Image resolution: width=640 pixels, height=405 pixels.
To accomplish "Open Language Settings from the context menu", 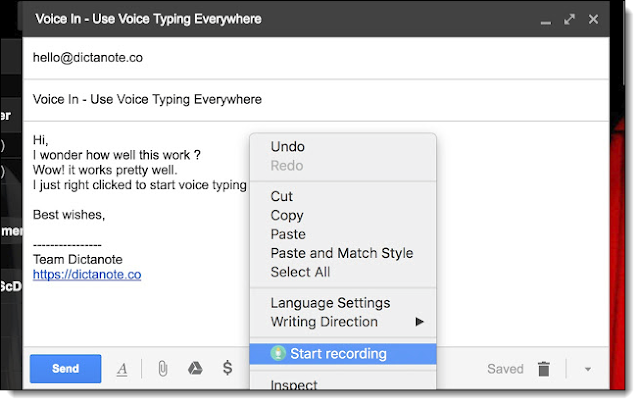I will pyautogui.click(x=330, y=303).
